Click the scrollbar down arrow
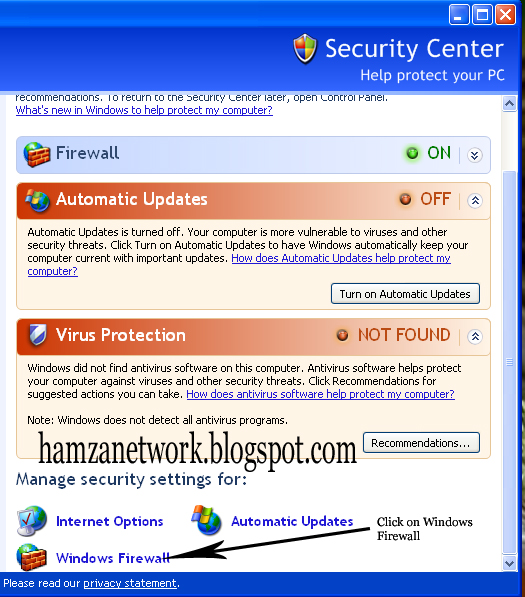This screenshot has width=525, height=597. (509, 563)
